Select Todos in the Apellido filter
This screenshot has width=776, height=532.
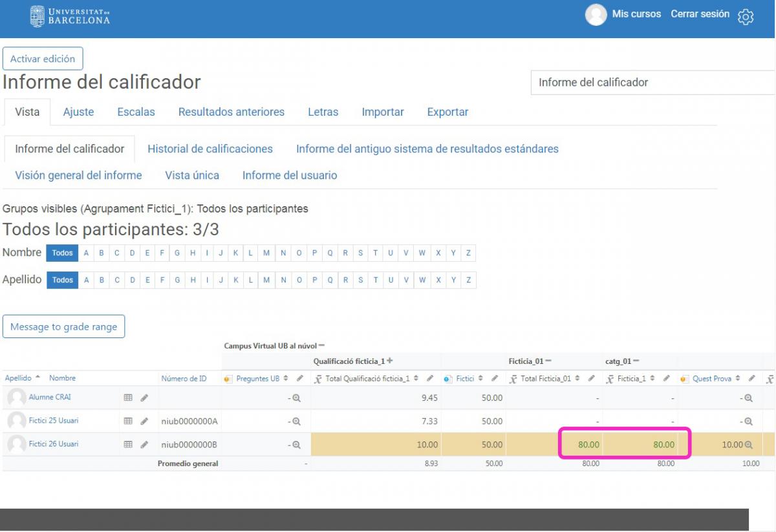pos(63,280)
